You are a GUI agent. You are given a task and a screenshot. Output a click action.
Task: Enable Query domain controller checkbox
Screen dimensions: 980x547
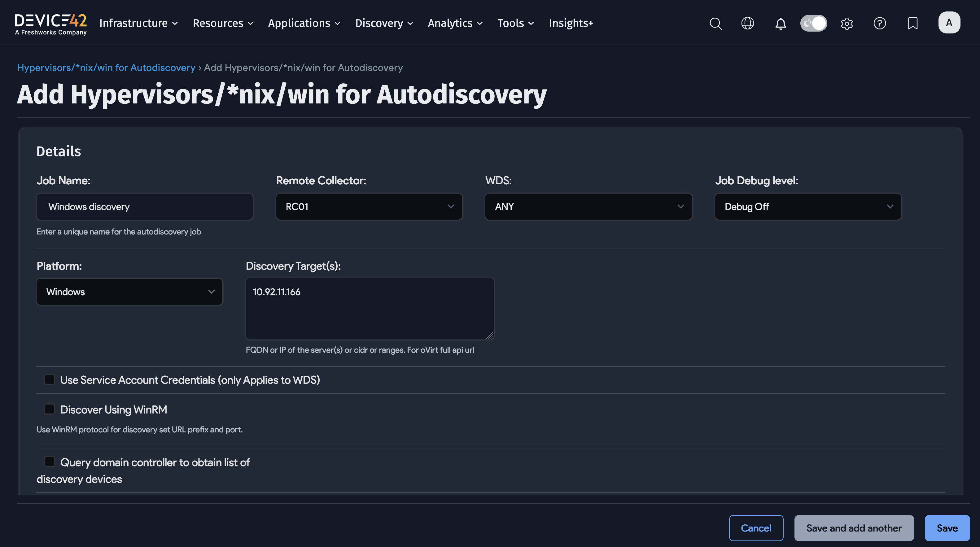(49, 462)
